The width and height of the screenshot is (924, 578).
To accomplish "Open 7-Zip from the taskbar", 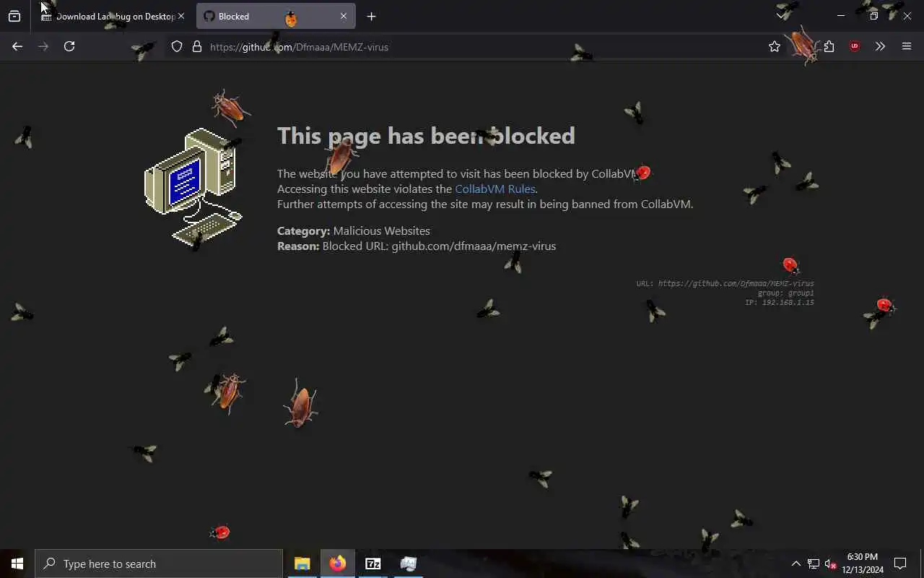I will pos(373,564).
